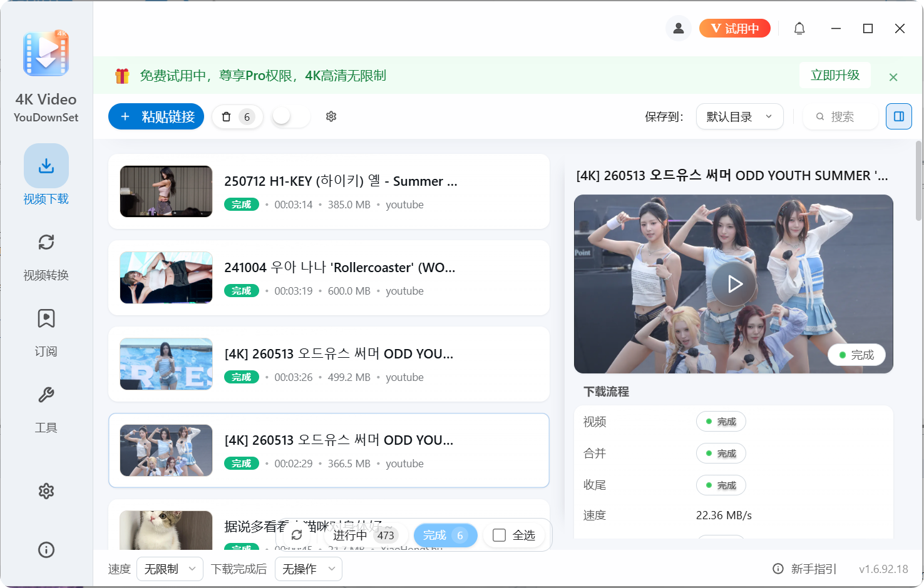This screenshot has width=924, height=588.
Task: Click 完成 badge on 600.0 MB item
Action: pos(242,291)
